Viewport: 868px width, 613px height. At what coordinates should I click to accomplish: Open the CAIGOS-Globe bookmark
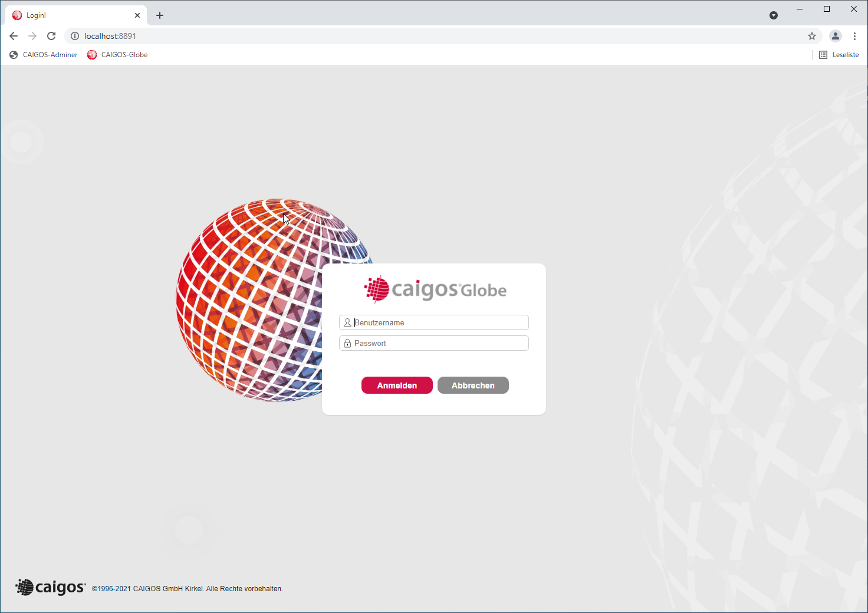pos(117,55)
